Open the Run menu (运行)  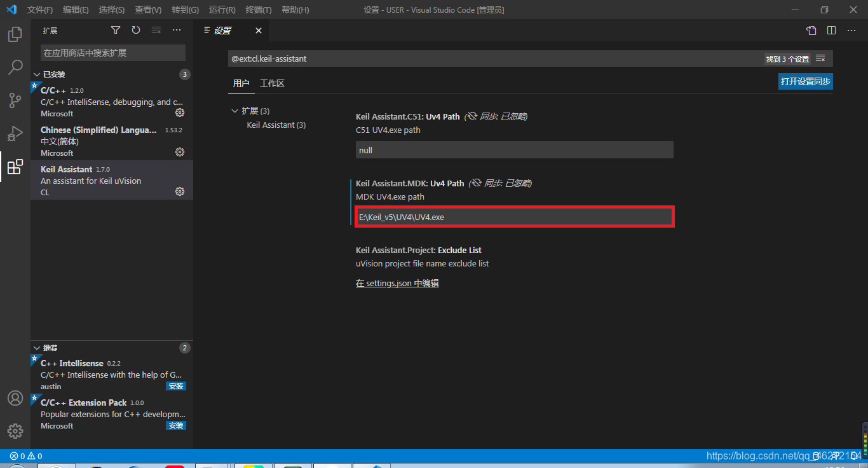pos(222,10)
